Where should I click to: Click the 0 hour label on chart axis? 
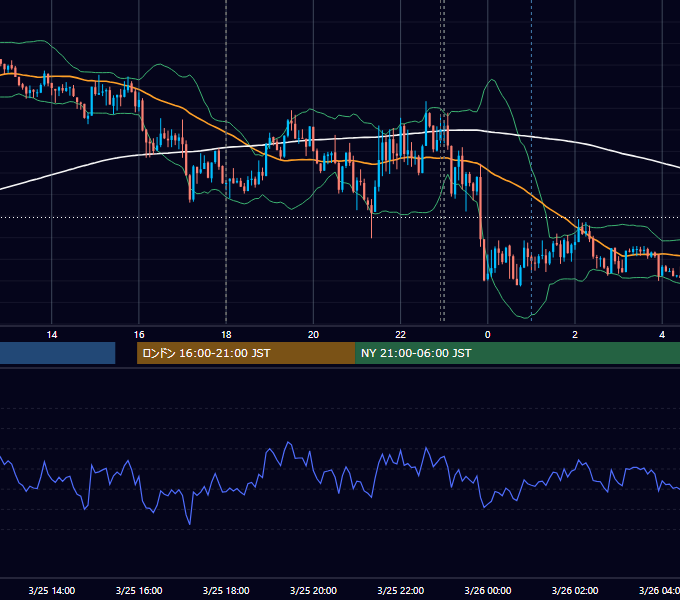(x=487, y=335)
